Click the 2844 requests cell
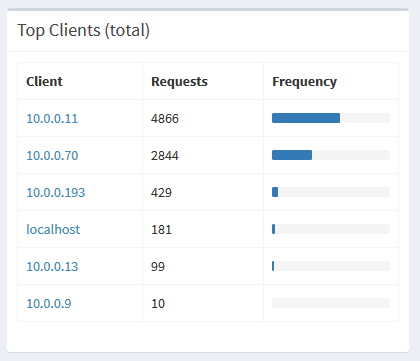Viewport: 420px width, 361px height. (203, 155)
